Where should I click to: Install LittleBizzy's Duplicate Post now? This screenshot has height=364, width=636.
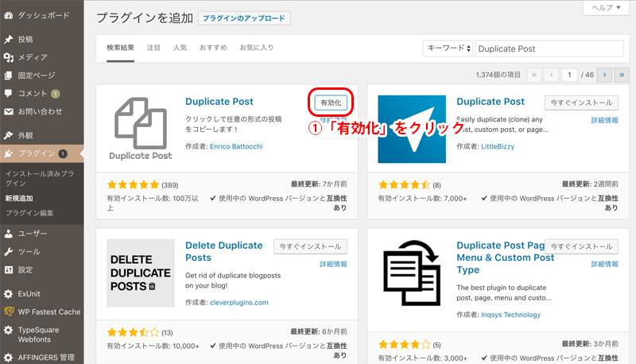[x=581, y=103]
